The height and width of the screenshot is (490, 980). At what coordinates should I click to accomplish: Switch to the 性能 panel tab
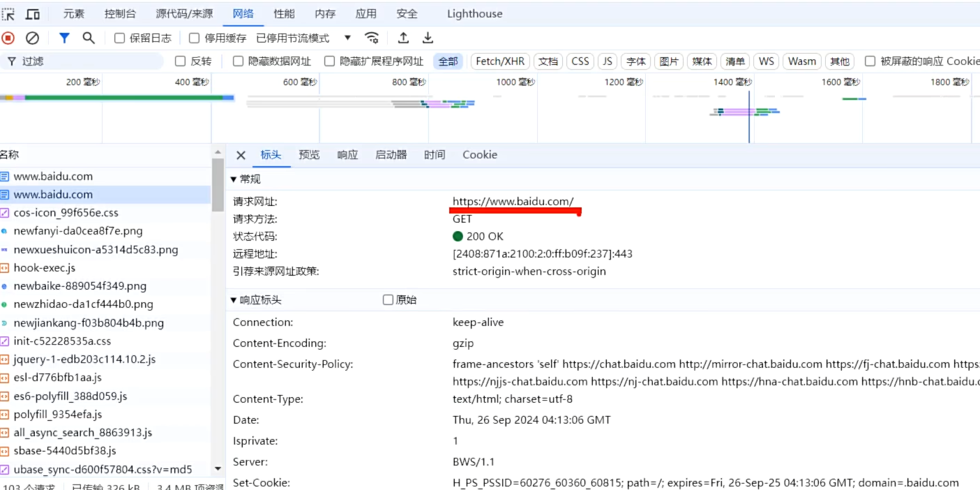(284, 14)
